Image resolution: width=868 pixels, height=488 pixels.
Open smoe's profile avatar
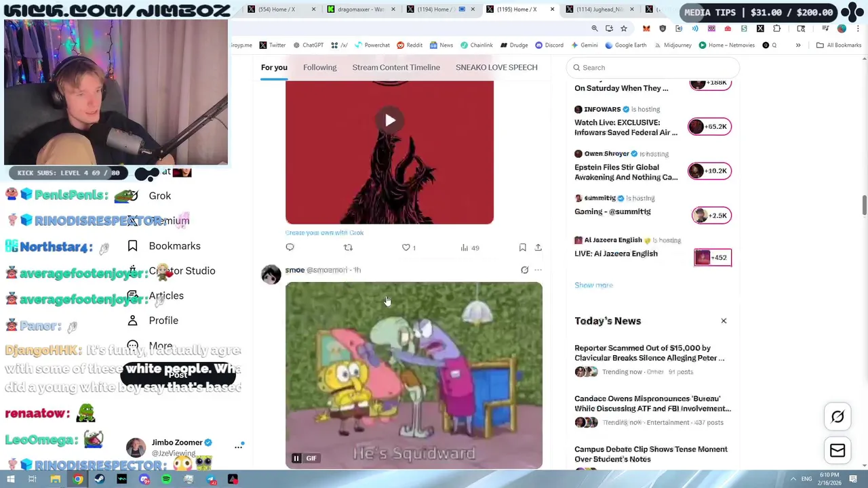pyautogui.click(x=271, y=274)
